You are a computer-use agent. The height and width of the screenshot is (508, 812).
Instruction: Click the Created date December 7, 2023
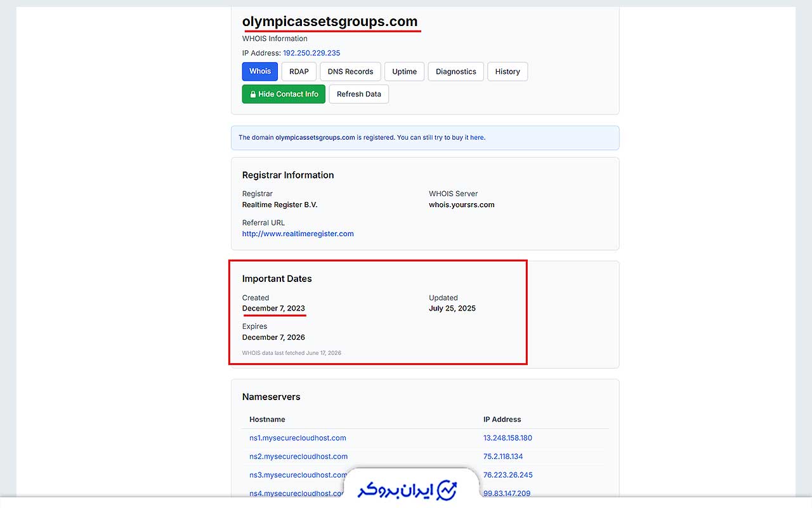[273, 309]
